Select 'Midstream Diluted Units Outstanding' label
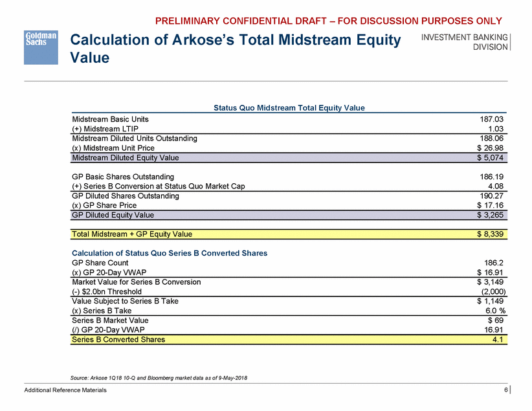Screen dimensions: 532x411 [135, 139]
